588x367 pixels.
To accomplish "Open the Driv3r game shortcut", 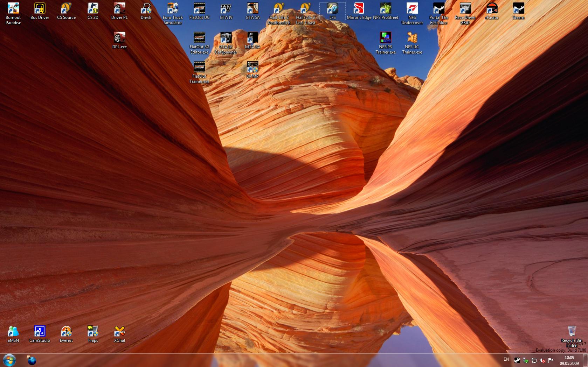I will point(146,11).
